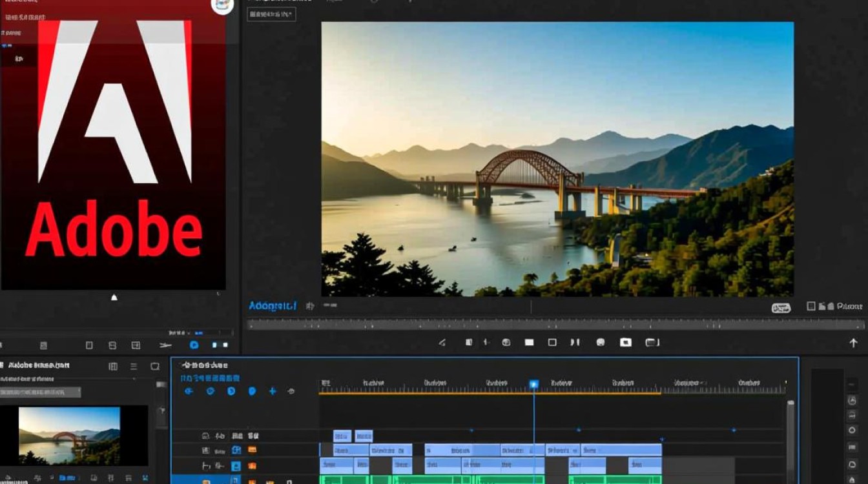Click the blue plus icon in timeline toolbar
This screenshot has height=484, width=868.
click(x=272, y=391)
